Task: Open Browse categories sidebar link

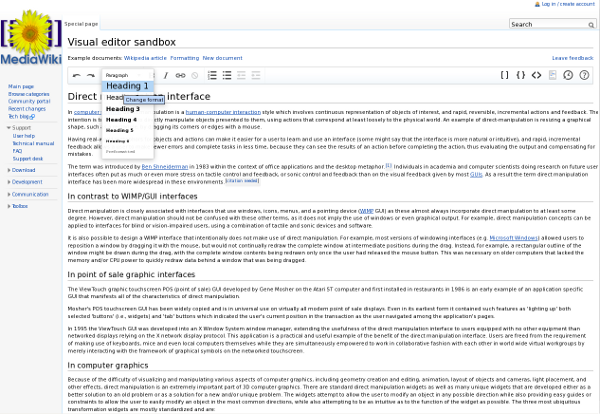Action: tap(29, 94)
